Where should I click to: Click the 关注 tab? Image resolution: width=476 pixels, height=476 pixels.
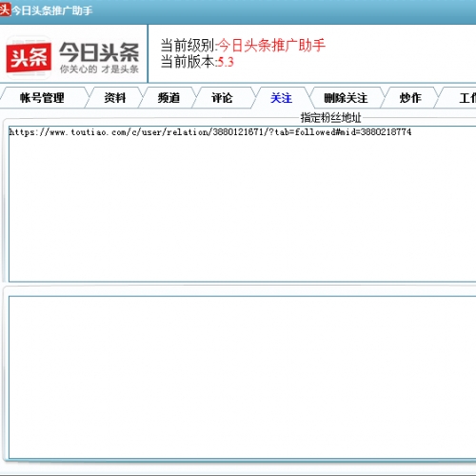point(281,98)
